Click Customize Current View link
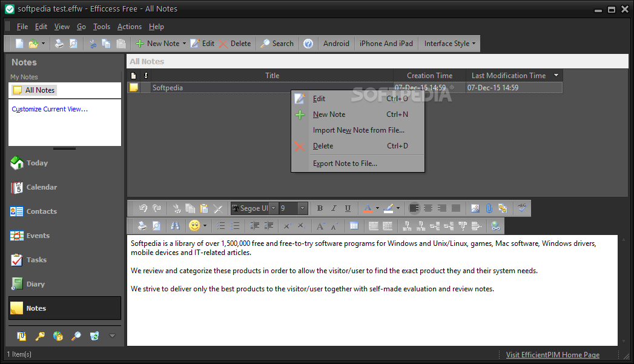The image size is (634, 364). click(x=50, y=109)
